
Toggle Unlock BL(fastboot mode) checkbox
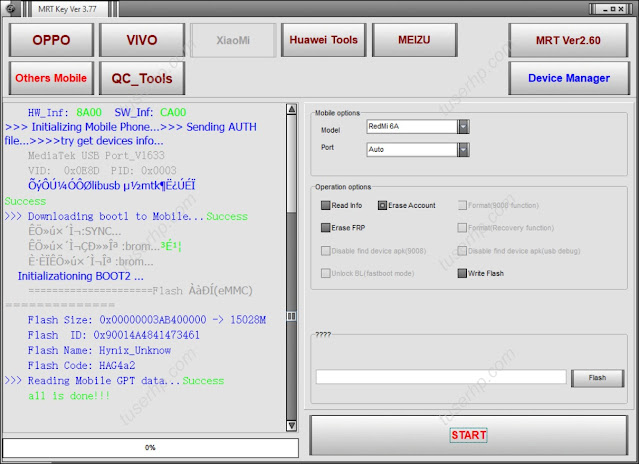pos(325,273)
